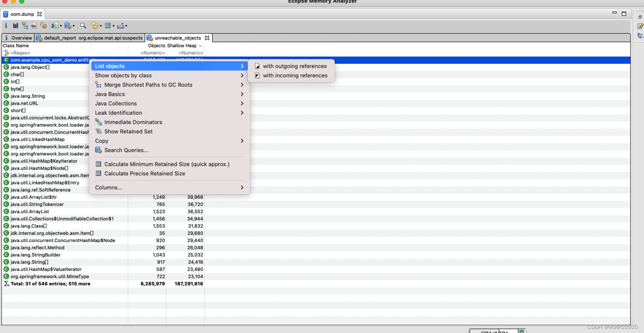Switch to the Overview tab

pos(18,38)
